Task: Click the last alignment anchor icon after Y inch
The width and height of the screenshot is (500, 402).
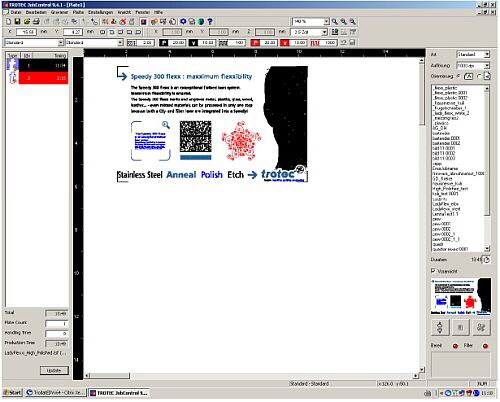Action: point(139,32)
